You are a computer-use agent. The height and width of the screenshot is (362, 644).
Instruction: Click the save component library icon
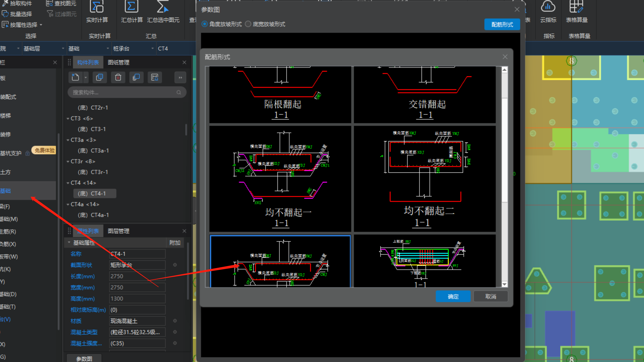pos(155,78)
